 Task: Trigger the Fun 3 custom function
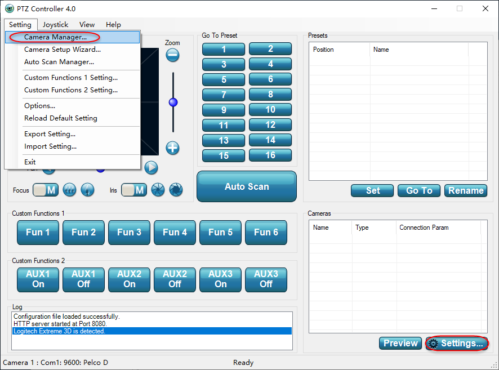(x=129, y=232)
